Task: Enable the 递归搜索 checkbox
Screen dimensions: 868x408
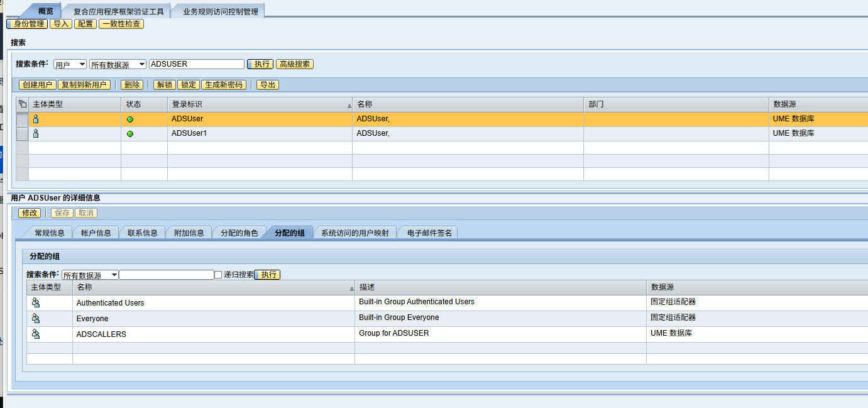Action: pos(218,275)
